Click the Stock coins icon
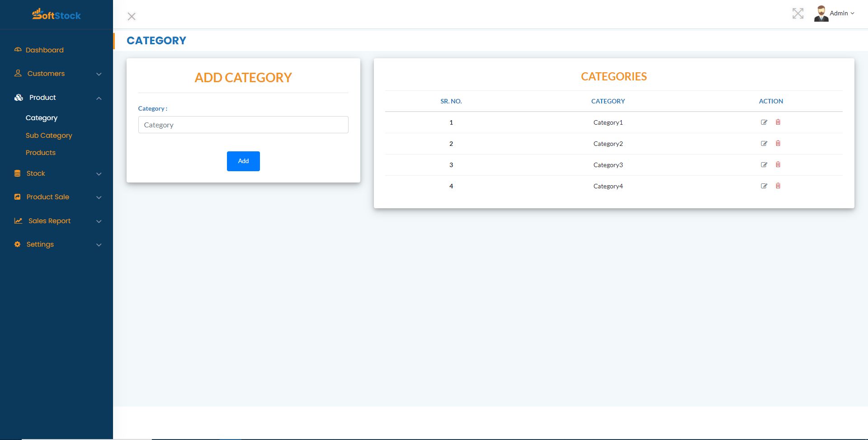Screen dimensions: 868x440 (x=18, y=173)
